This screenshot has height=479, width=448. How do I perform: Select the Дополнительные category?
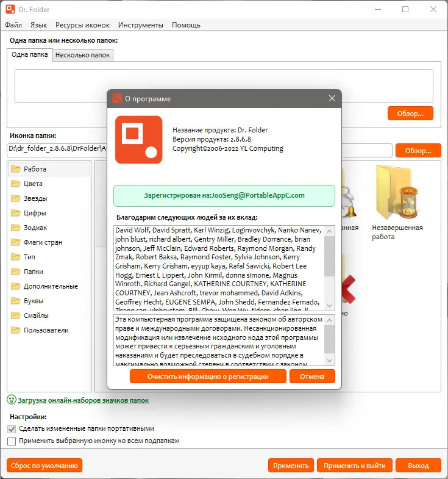coord(49,286)
